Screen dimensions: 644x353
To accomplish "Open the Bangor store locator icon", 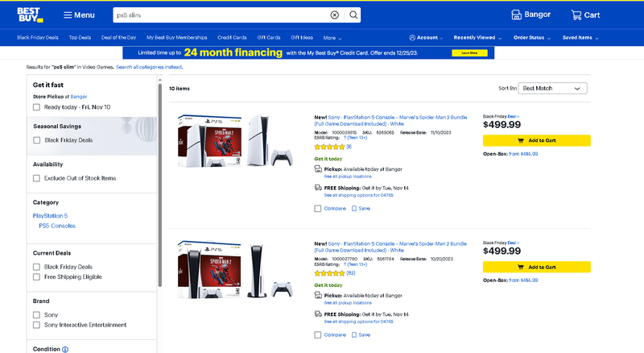I will pos(517,15).
